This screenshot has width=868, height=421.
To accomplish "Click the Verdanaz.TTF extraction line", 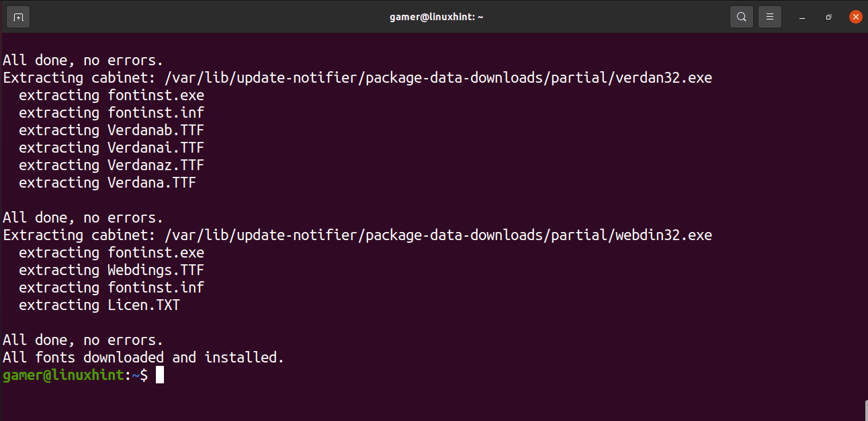I will (x=111, y=165).
